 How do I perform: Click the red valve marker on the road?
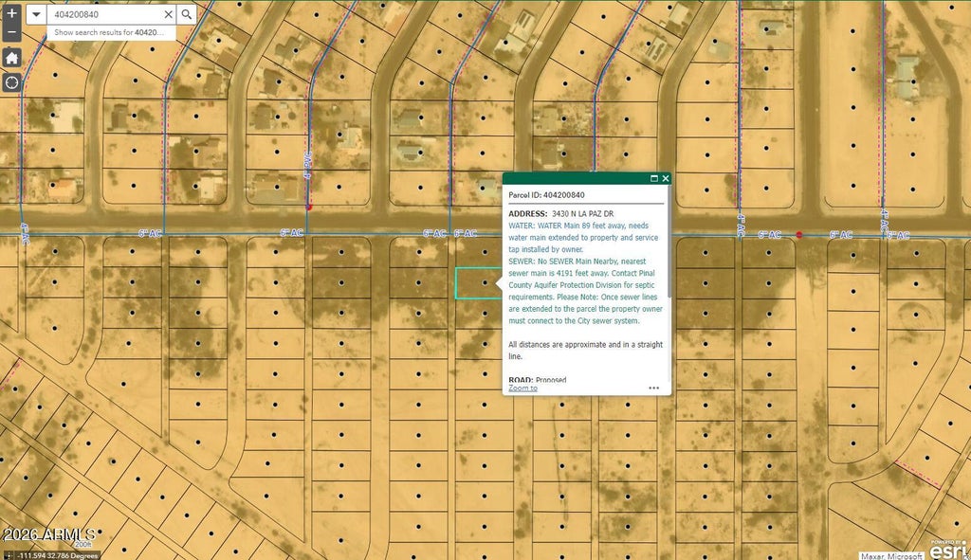[x=798, y=235]
